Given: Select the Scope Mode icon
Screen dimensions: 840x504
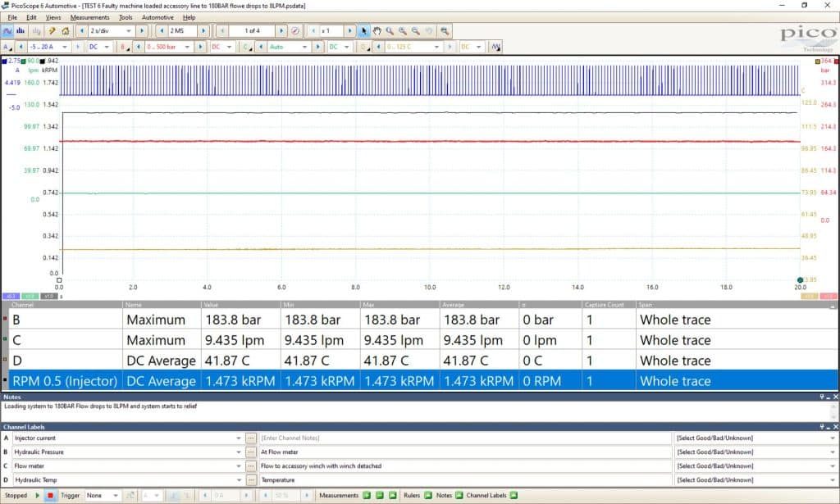Looking at the screenshot, I should point(8,31).
